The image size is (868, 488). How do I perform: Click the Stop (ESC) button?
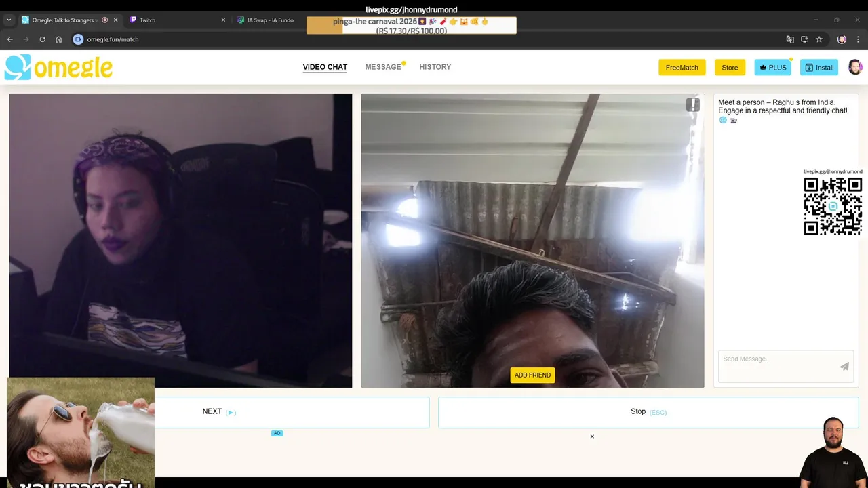(x=648, y=412)
